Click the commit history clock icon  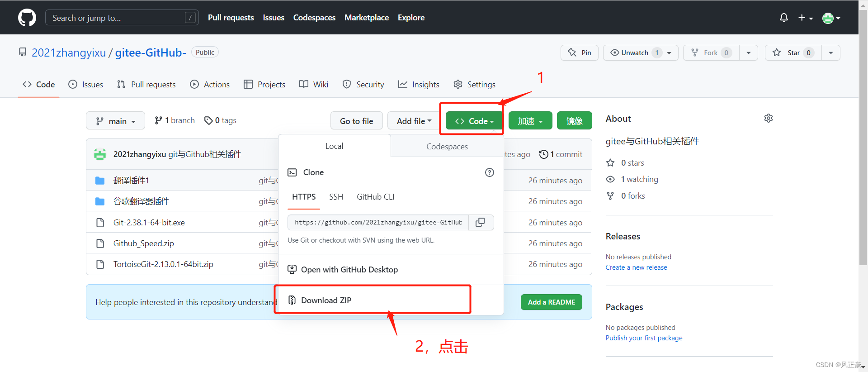[x=543, y=154]
